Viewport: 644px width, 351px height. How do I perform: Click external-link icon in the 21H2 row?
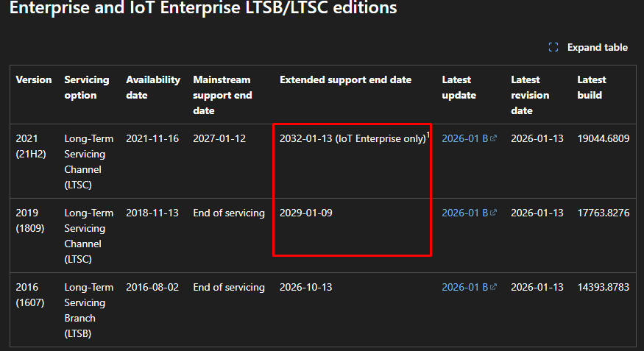pyautogui.click(x=493, y=138)
